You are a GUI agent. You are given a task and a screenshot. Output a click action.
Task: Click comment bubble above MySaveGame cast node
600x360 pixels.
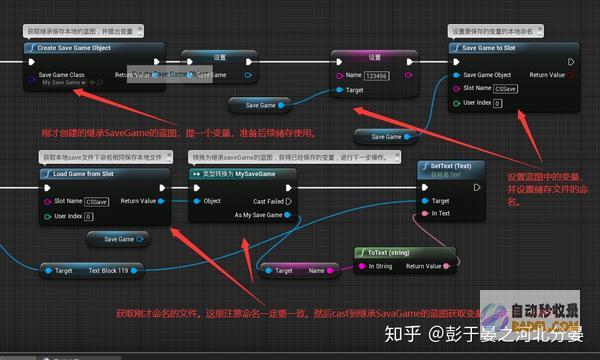(x=294, y=157)
